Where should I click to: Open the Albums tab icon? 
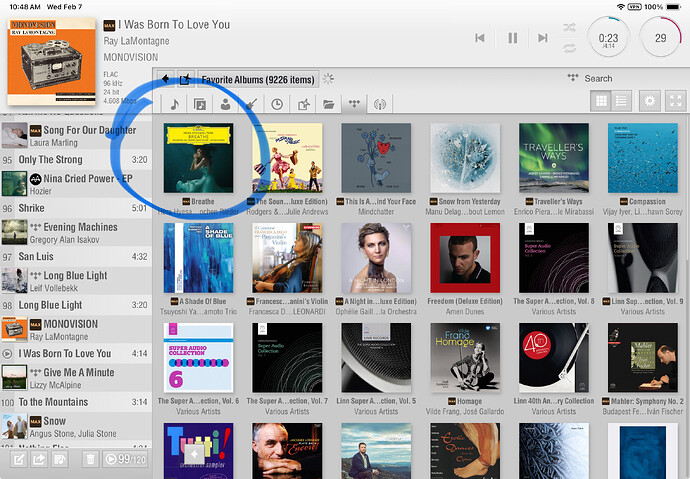[x=200, y=104]
